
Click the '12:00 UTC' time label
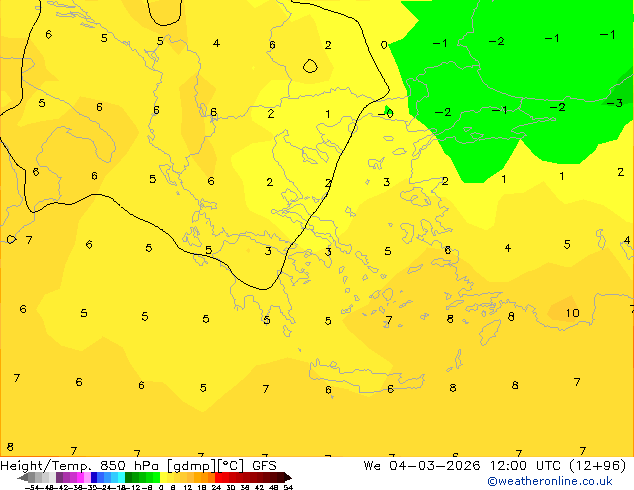click(x=525, y=465)
